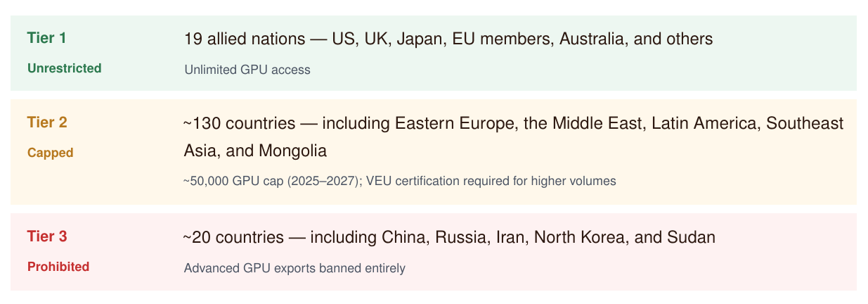Select the "Unrestricted" status label

coord(64,68)
